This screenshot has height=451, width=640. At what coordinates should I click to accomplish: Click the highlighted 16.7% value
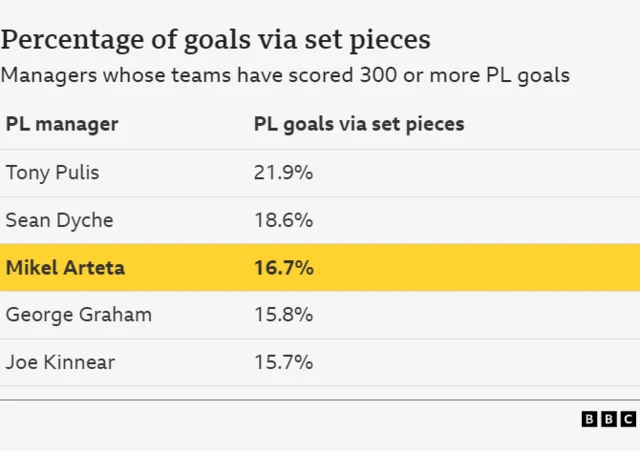pos(284,267)
